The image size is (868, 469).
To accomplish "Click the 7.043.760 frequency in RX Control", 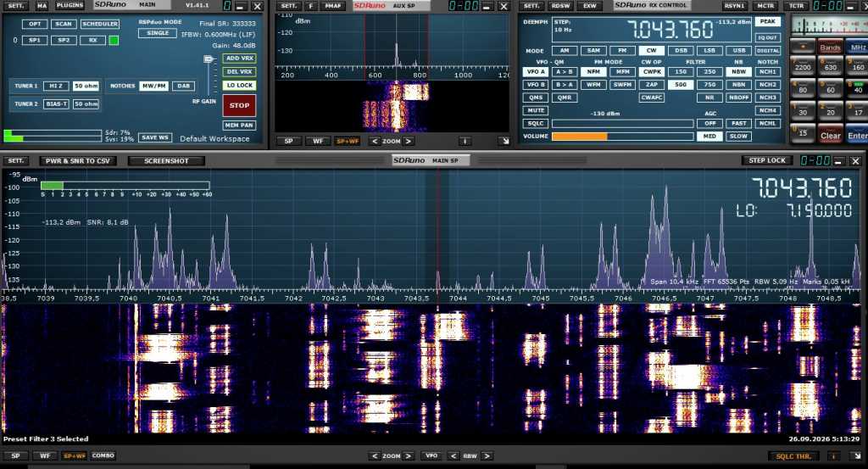I will 670,30.
